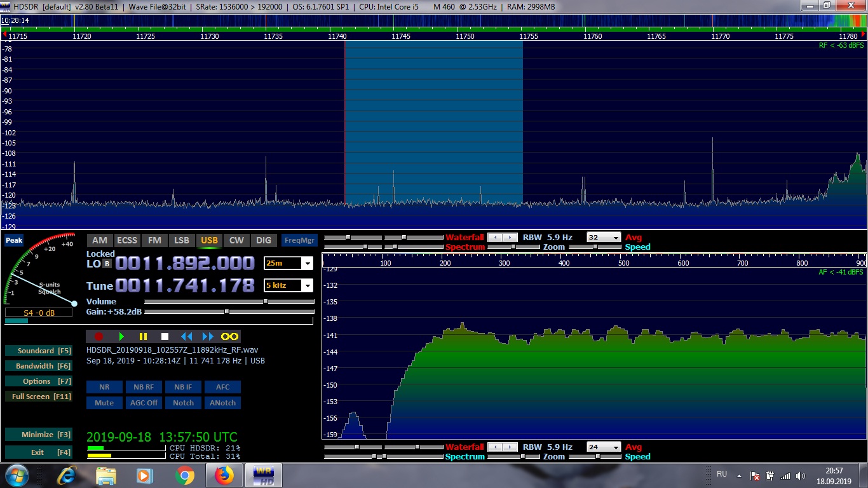The width and height of the screenshot is (868, 488).
Task: Rewind the recording with the double-left arrows
Action: 186,336
